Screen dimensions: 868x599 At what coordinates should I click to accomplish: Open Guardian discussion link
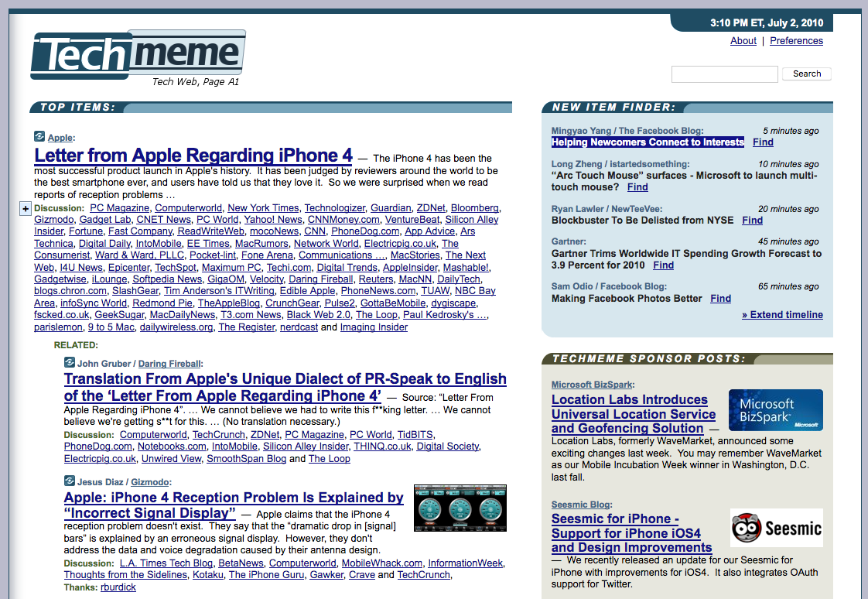point(391,207)
